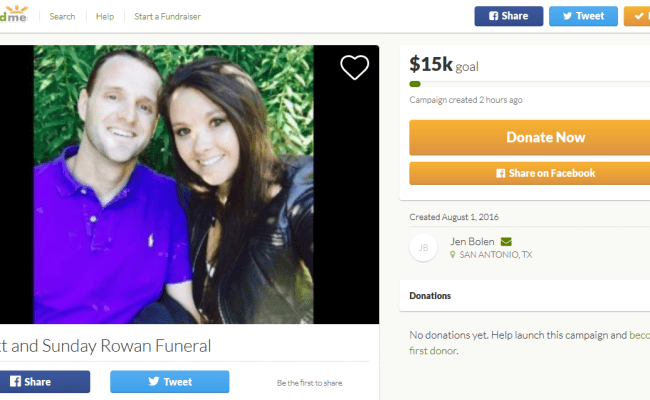Share with Facebook button below campaign title
Screen dimensions: 650x400
pyautogui.click(x=45, y=382)
